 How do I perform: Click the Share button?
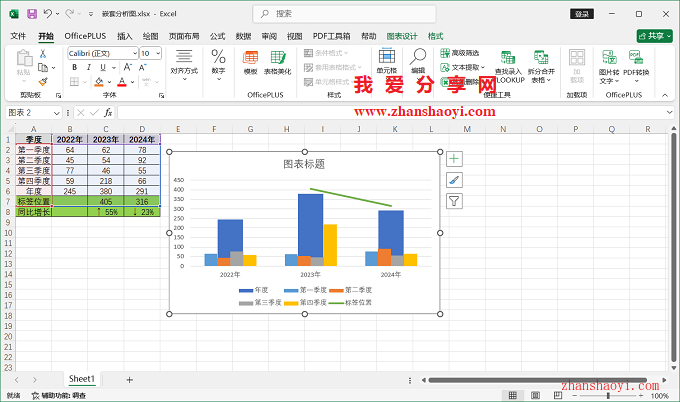click(654, 36)
